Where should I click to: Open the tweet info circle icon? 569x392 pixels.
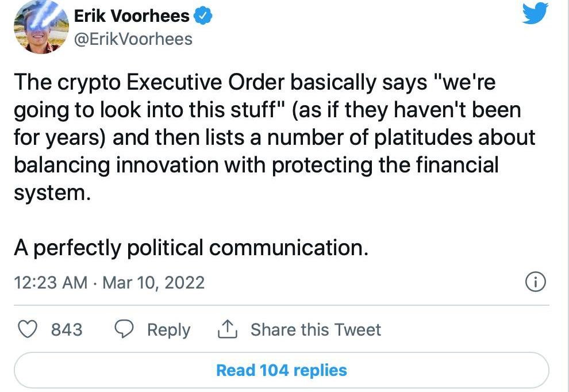click(535, 282)
